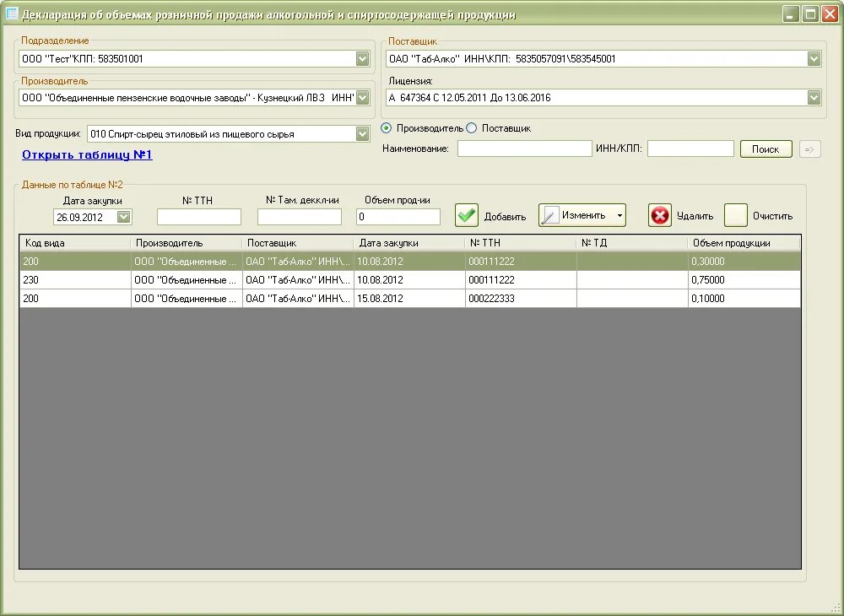Sort by the Производитель column header
Image resolution: width=844 pixels, height=616 pixels.
tap(187, 243)
